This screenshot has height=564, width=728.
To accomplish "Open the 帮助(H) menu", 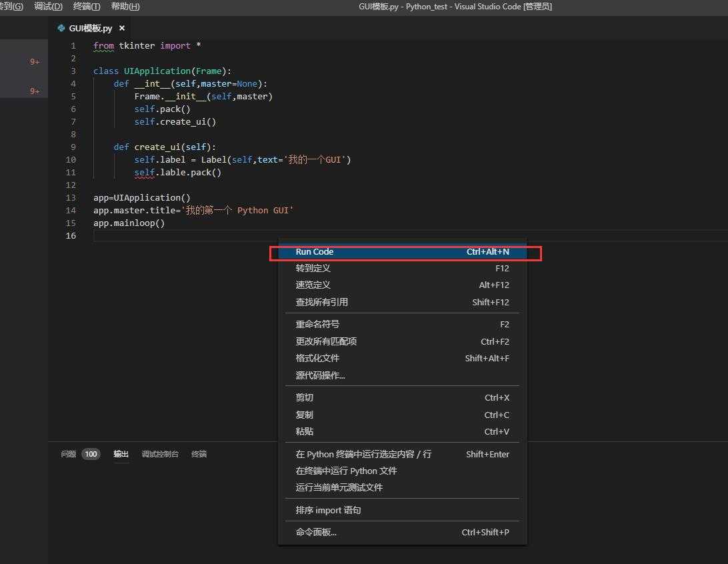I will 125,7.
